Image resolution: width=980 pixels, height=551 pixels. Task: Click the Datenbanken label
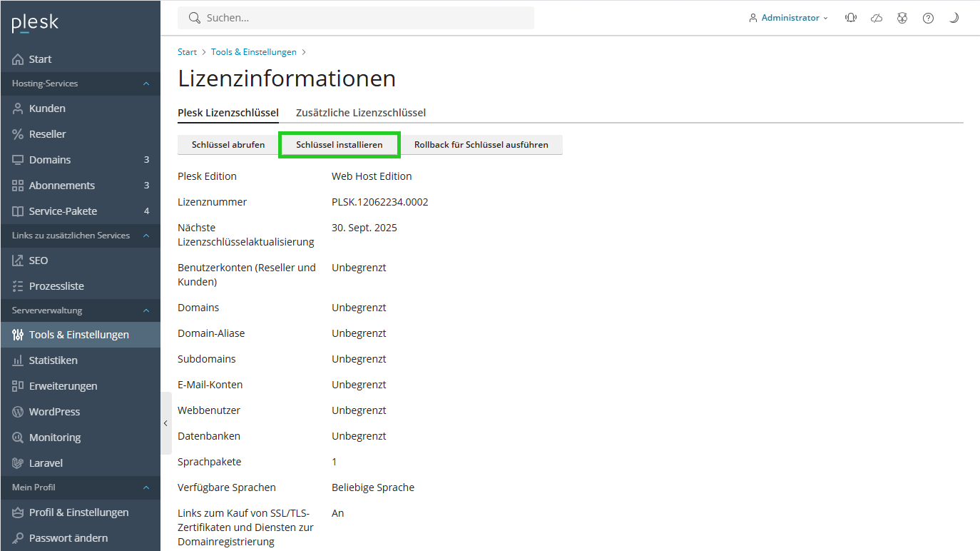[209, 436]
